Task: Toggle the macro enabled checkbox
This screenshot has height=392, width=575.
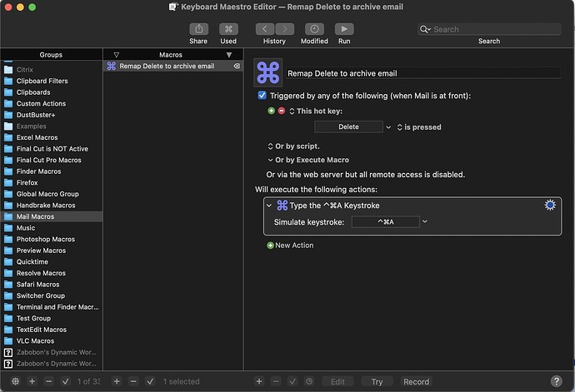Action: click(262, 95)
